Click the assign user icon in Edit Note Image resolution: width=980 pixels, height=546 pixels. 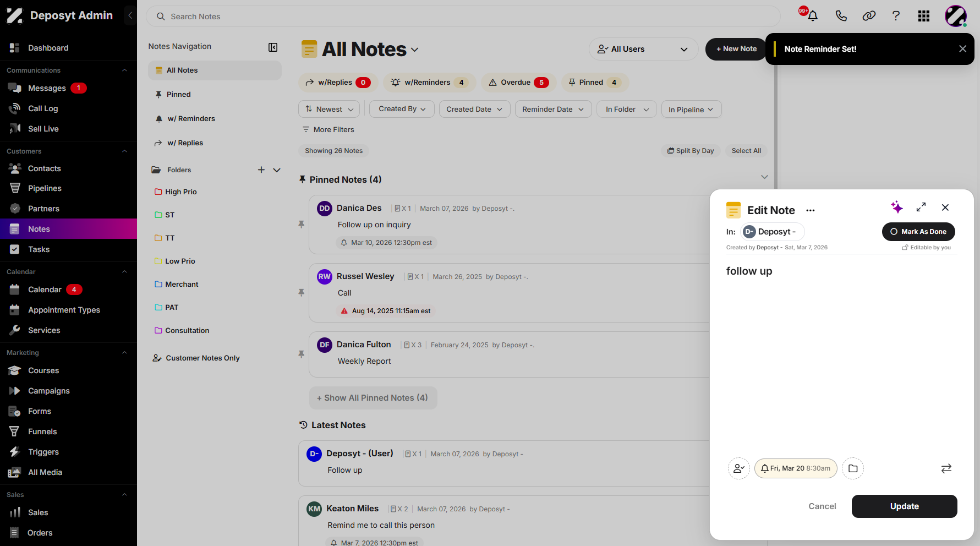coord(739,468)
